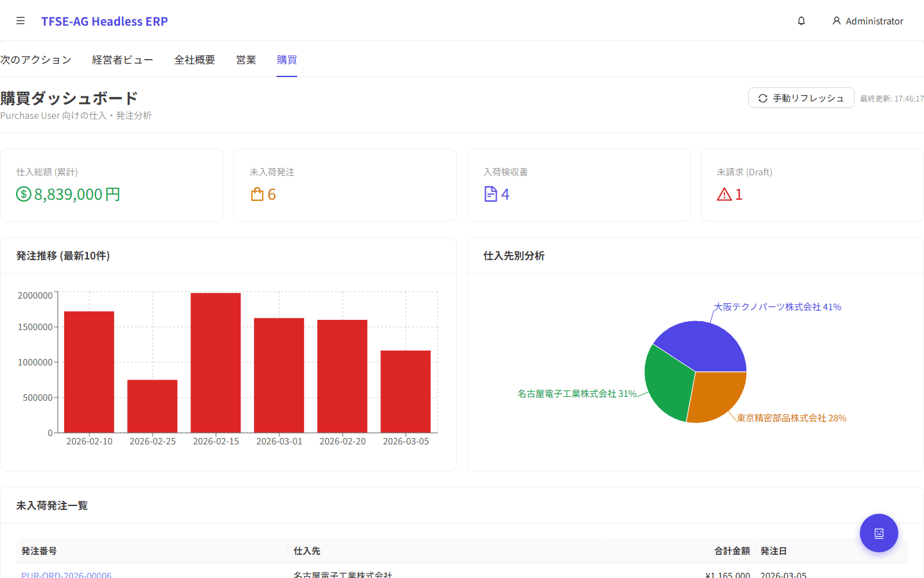The image size is (924, 578).
Task: Sort by the 合計金額 column header
Action: point(732,551)
